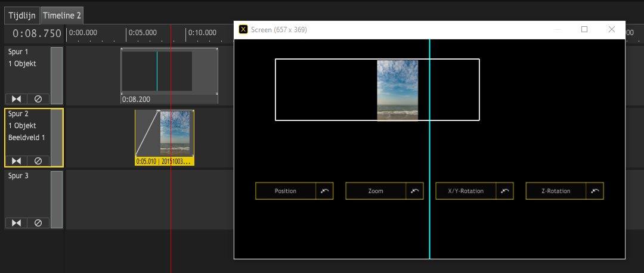Reset Zoom with its undo arrow
Viewport: 644px width, 273px height.
(414, 191)
